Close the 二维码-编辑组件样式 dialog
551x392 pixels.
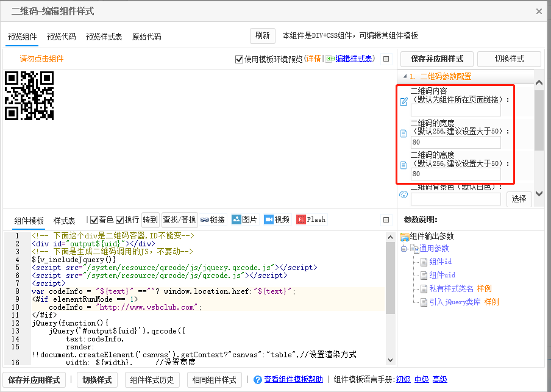539,11
